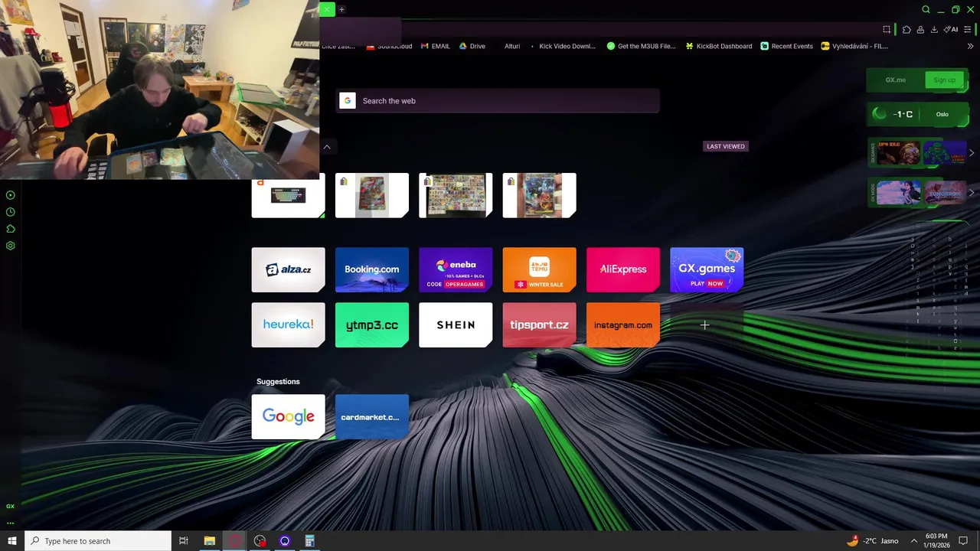Open the Easy Setup menu icon
This screenshot has width=980, height=551.
point(968,29)
